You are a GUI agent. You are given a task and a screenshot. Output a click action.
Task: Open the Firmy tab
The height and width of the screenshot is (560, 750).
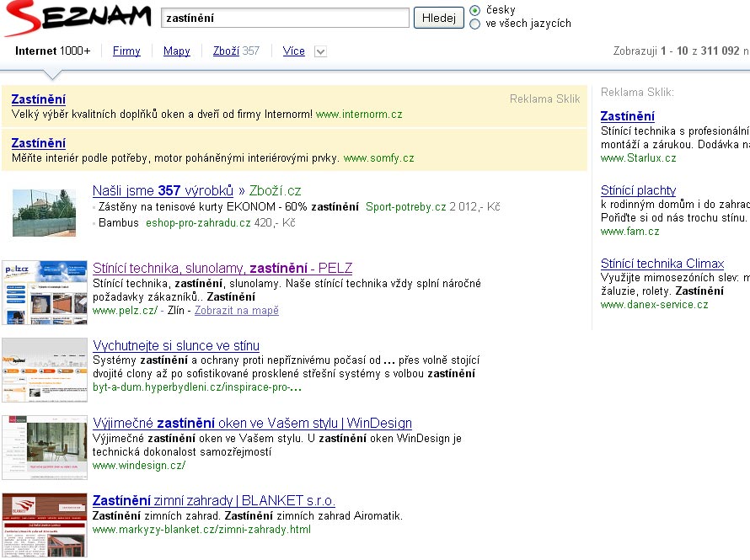point(126,51)
